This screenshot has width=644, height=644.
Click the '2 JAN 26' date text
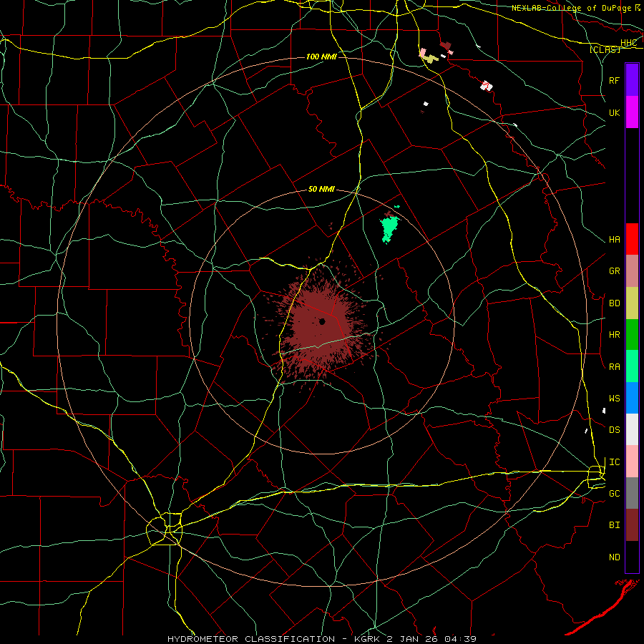[x=412, y=639]
